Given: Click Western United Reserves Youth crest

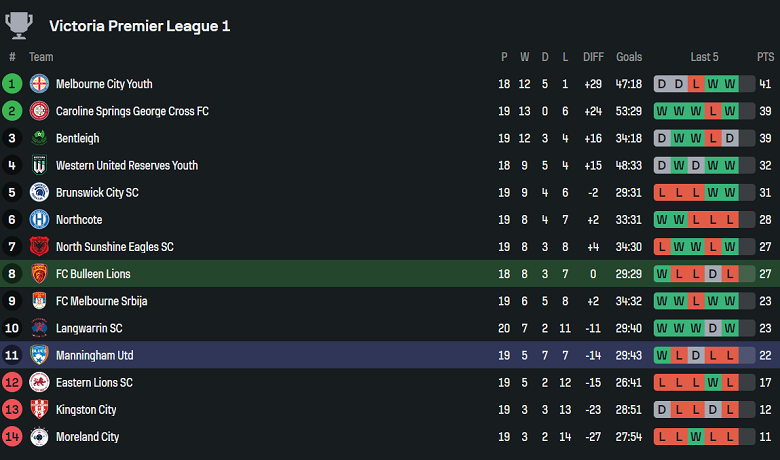Looking at the screenshot, I should 39,165.
